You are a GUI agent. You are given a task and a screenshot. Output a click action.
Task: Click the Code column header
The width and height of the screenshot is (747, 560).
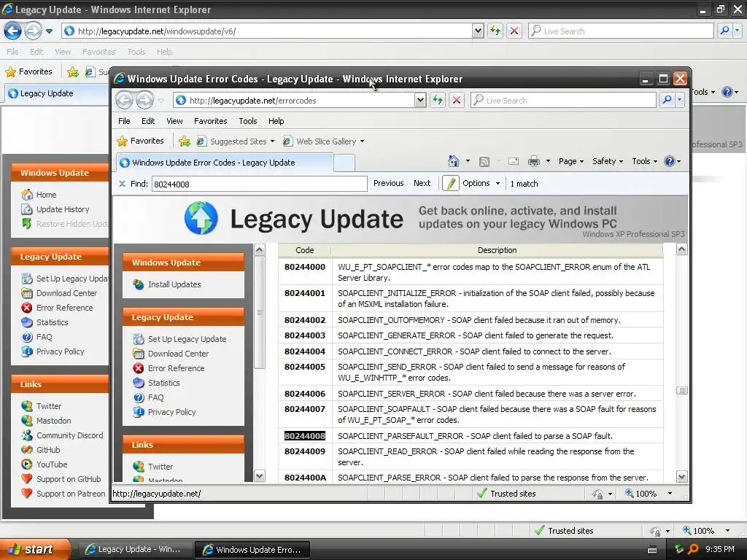(x=304, y=250)
